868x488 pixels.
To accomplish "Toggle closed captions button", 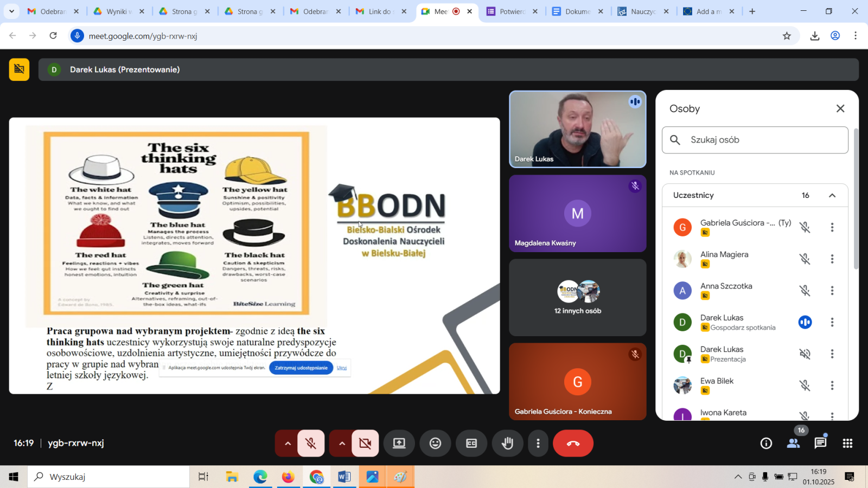I will coord(471,444).
